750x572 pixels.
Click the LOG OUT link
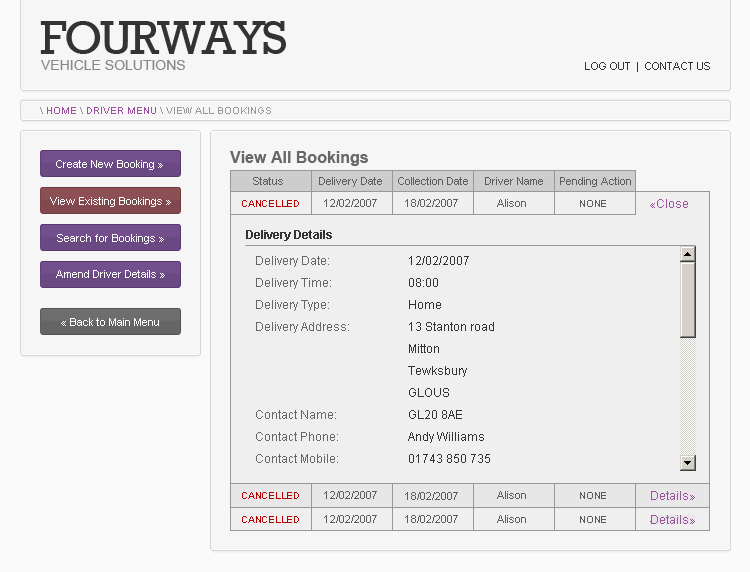click(607, 66)
